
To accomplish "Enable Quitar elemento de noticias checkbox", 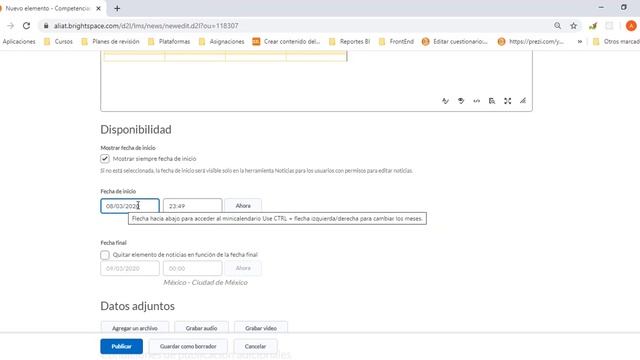I will pos(105,255).
